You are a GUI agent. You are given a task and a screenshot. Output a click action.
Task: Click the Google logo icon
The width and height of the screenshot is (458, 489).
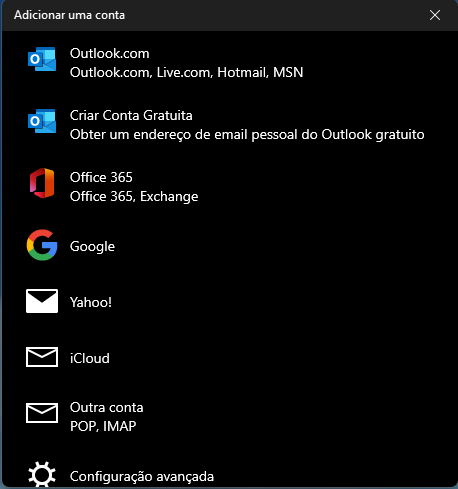coord(42,245)
